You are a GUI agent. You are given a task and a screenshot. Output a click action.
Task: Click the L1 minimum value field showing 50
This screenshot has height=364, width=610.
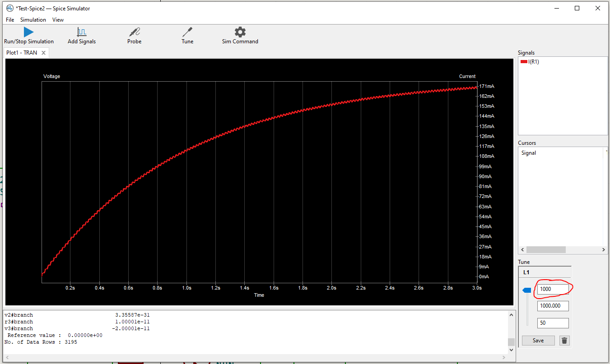553,323
